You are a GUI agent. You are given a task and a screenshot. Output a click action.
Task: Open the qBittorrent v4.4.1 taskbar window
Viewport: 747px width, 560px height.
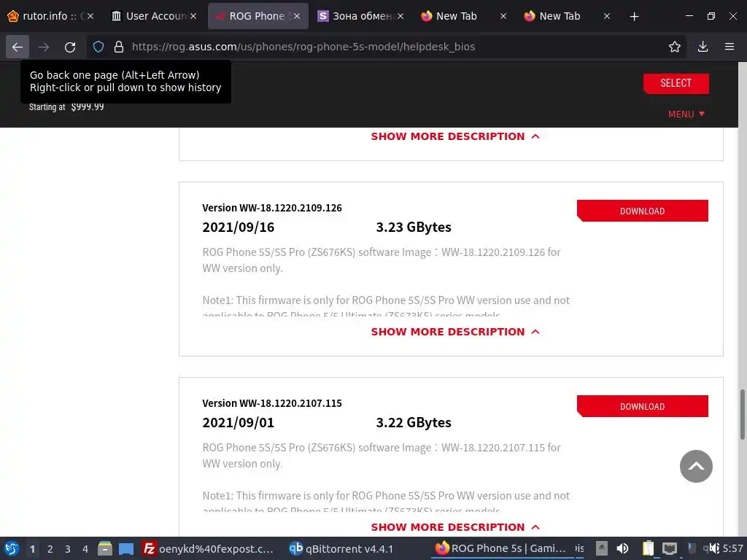(x=341, y=548)
